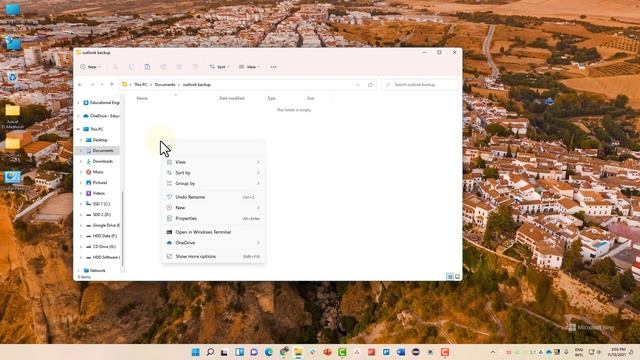This screenshot has height=360, width=640.
Task: Open the recent locations chevron
Action: pyautogui.click(x=102, y=85)
